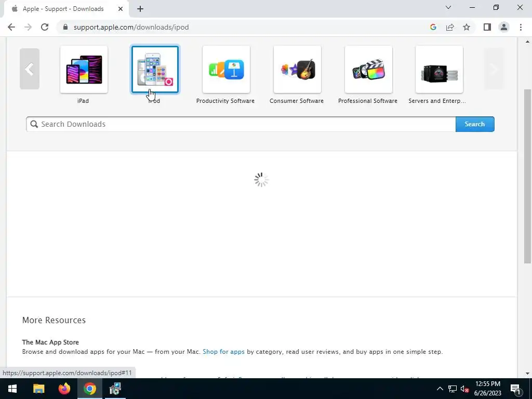Screen dimensions: 532x399
Task: Show hidden system tray icons
Action: (440, 389)
